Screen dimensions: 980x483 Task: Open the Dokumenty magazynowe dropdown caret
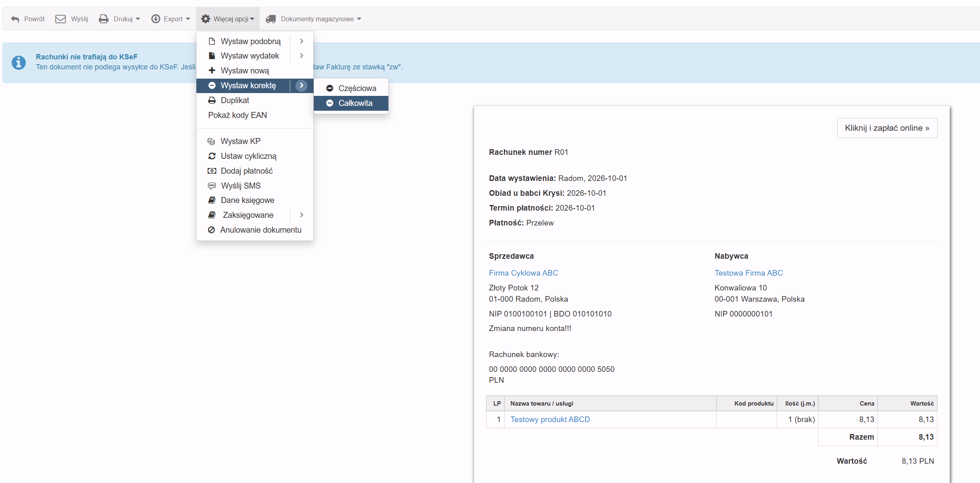pyautogui.click(x=359, y=19)
